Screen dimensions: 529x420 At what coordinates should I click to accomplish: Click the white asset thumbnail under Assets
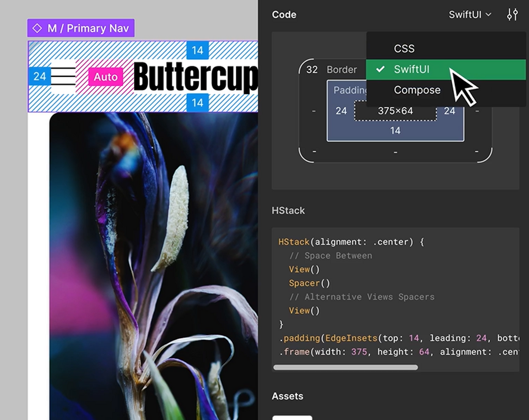[292, 417]
